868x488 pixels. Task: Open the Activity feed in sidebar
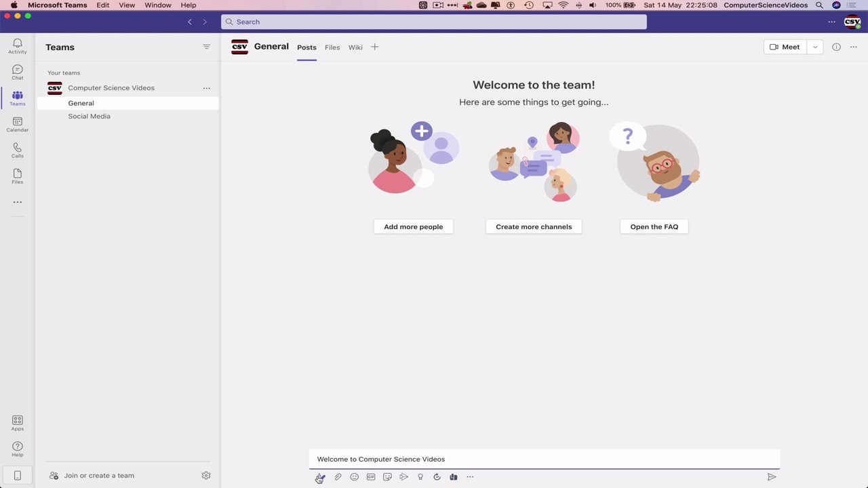pyautogui.click(x=18, y=46)
